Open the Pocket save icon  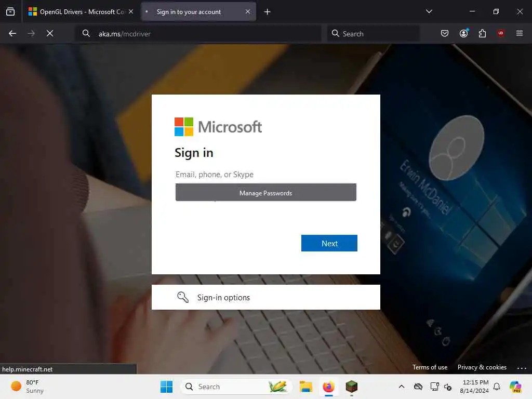(445, 33)
